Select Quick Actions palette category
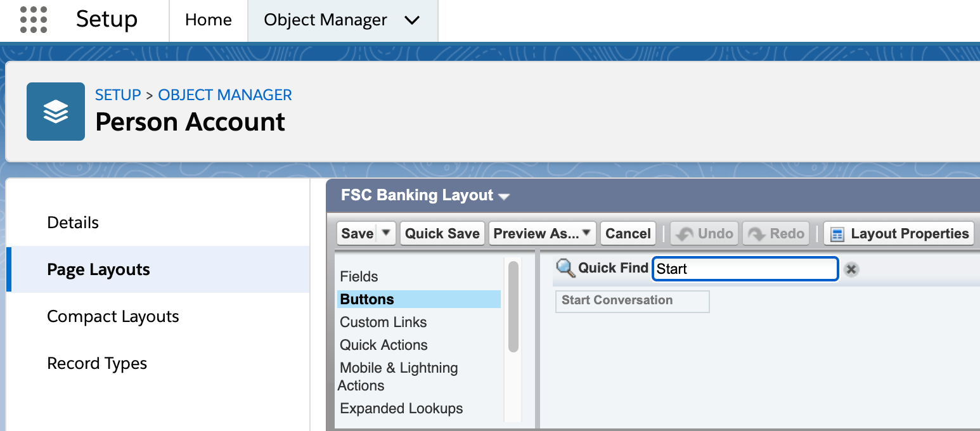 coord(384,345)
